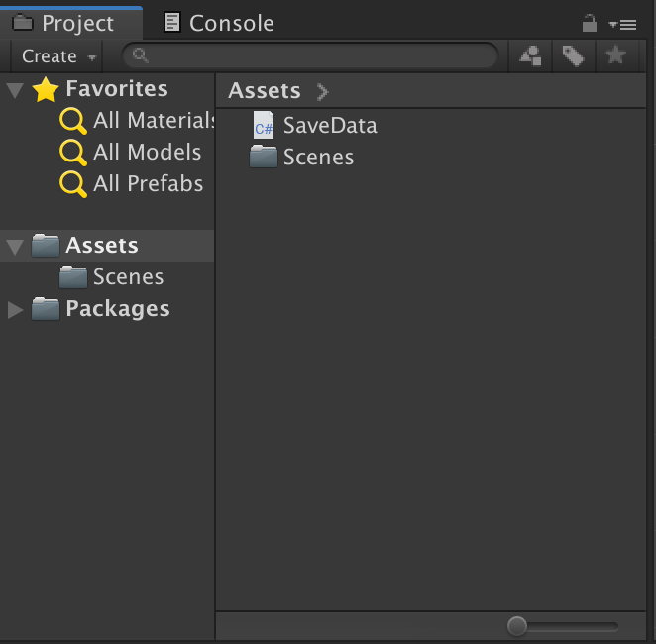Click the Search by Type filter icon
656x644 pixels.
530,56
